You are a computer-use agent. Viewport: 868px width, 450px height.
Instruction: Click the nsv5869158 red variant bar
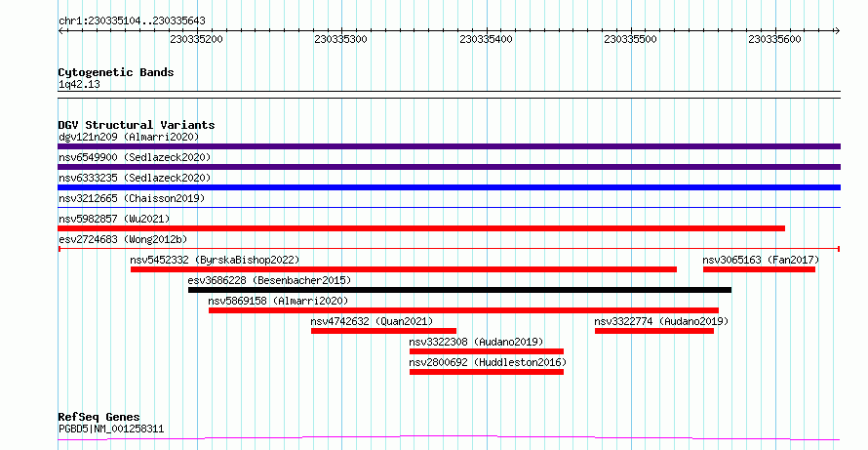[463, 310]
